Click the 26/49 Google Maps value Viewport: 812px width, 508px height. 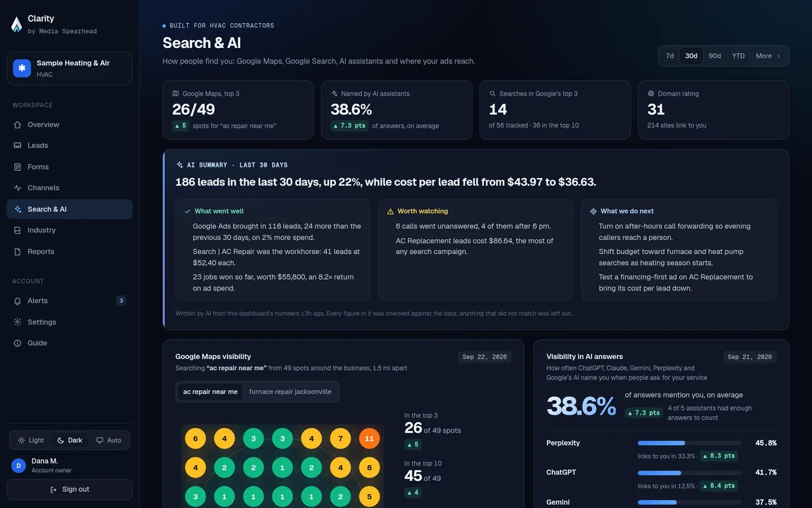[x=194, y=110]
